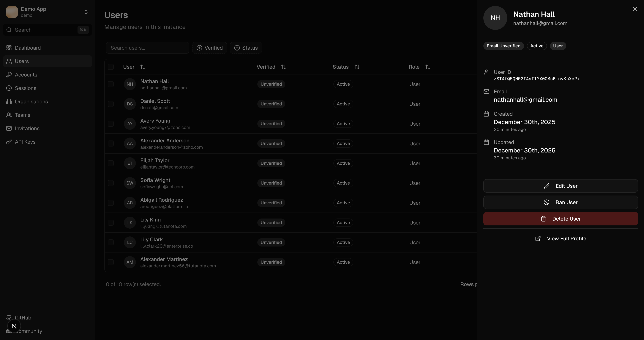Click the GitHub icon at bottom left

point(9,317)
